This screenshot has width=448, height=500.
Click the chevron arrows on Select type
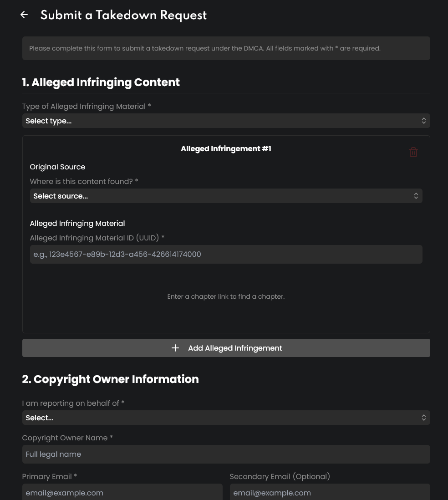423,121
